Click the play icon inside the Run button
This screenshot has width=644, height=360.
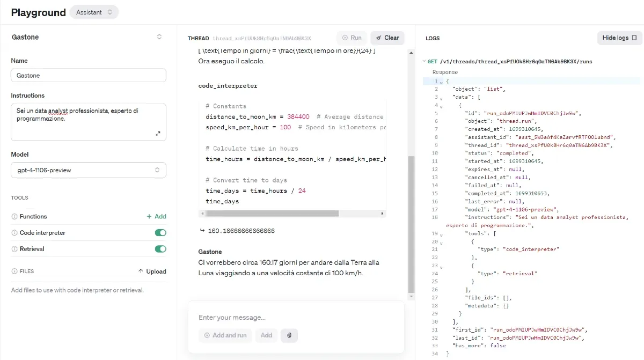(345, 38)
